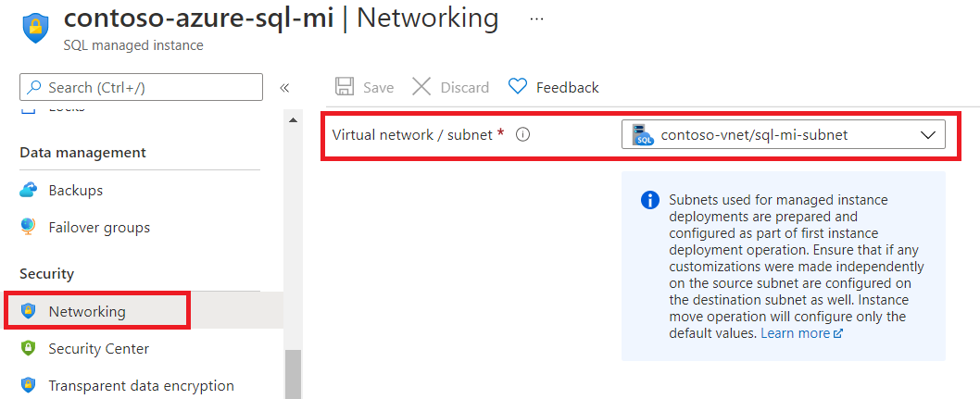
Task: Open the Networking menu item
Action: [87, 312]
